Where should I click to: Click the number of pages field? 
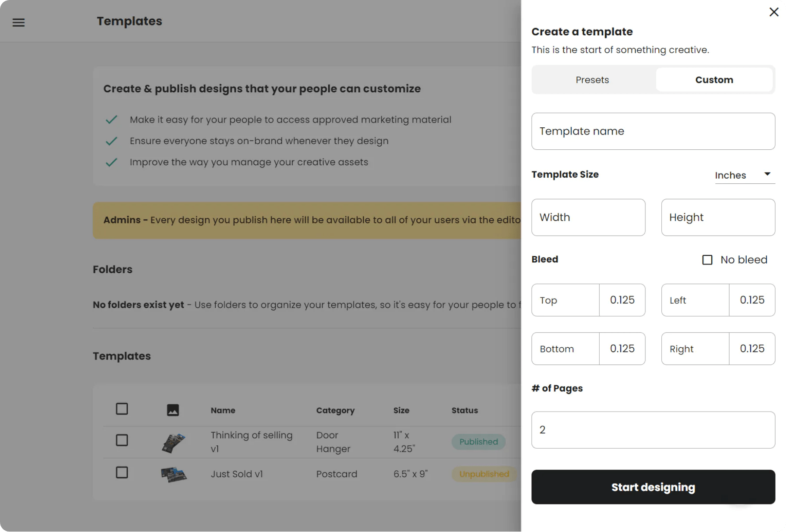point(653,430)
